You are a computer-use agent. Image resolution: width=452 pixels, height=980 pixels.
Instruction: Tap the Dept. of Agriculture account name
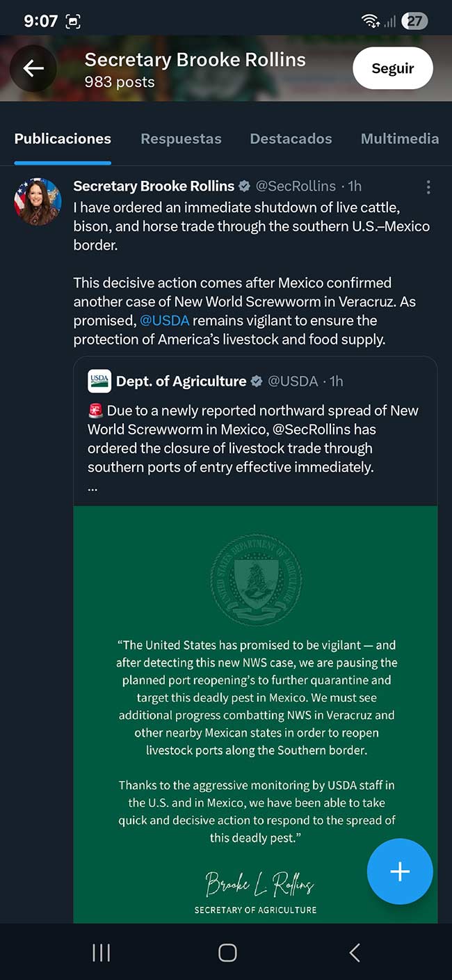click(x=181, y=381)
